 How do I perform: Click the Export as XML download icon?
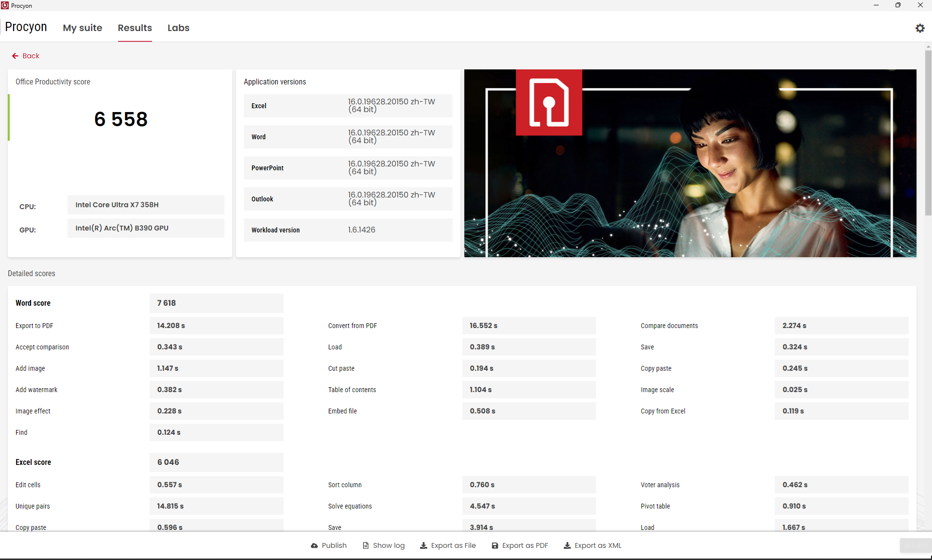pos(567,545)
